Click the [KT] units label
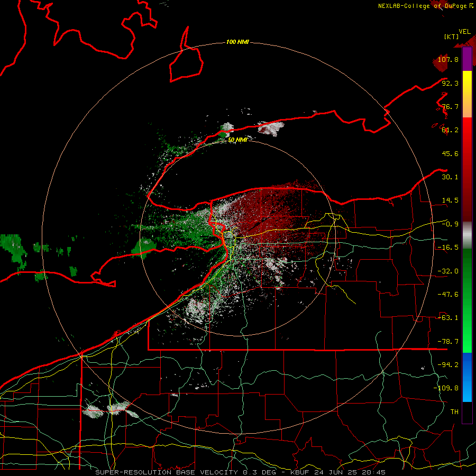This screenshot has height=476, width=476. (x=452, y=36)
